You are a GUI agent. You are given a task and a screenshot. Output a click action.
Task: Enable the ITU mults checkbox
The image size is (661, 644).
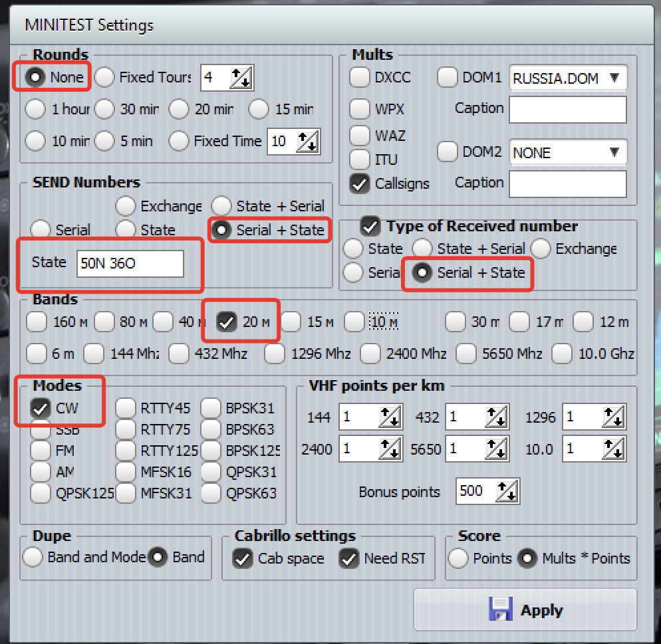pos(360,160)
